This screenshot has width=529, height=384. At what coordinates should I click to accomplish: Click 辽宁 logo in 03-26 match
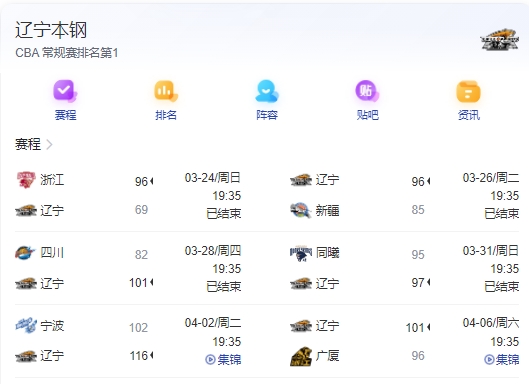coord(301,180)
